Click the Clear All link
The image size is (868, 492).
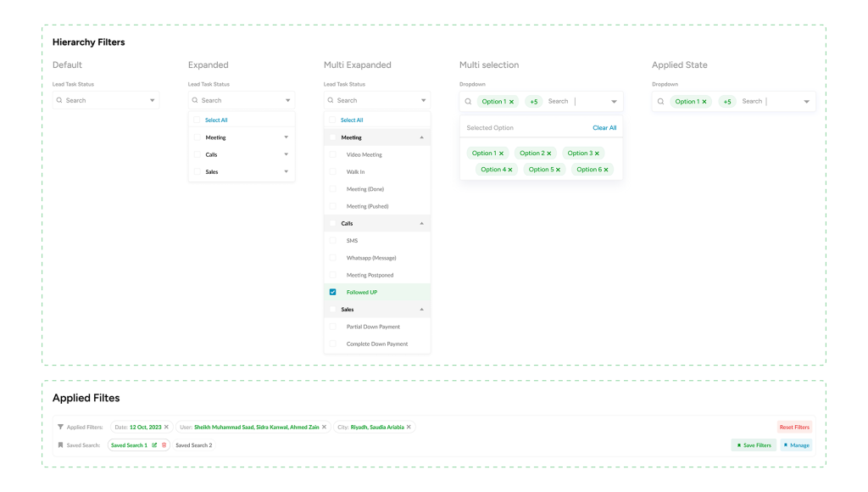(604, 128)
